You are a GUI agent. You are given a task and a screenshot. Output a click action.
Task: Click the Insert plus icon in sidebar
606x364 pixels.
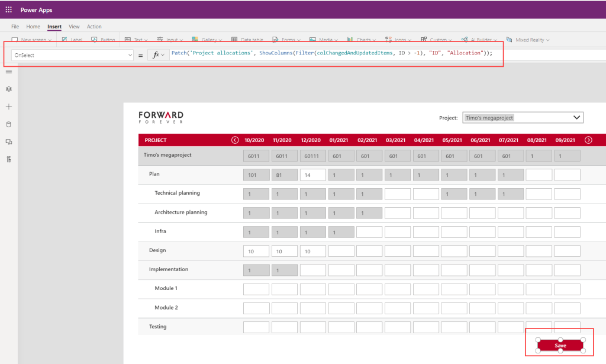(8, 107)
